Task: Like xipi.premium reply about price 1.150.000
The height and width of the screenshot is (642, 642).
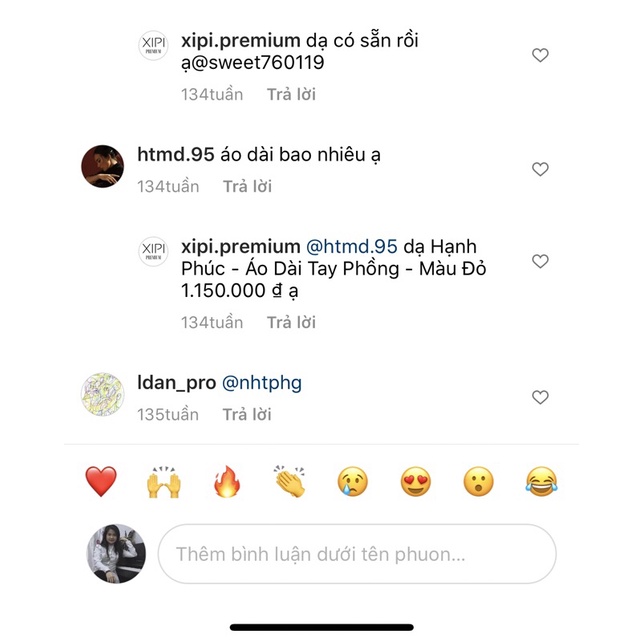Action: [540, 261]
